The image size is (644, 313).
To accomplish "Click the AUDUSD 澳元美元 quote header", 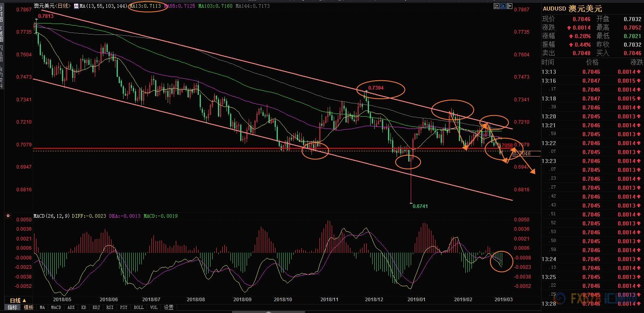I will click(x=572, y=9).
